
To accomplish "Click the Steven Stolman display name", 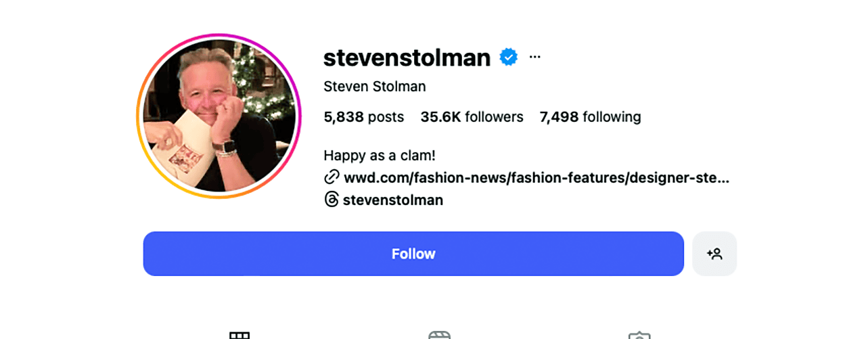I will point(374,87).
